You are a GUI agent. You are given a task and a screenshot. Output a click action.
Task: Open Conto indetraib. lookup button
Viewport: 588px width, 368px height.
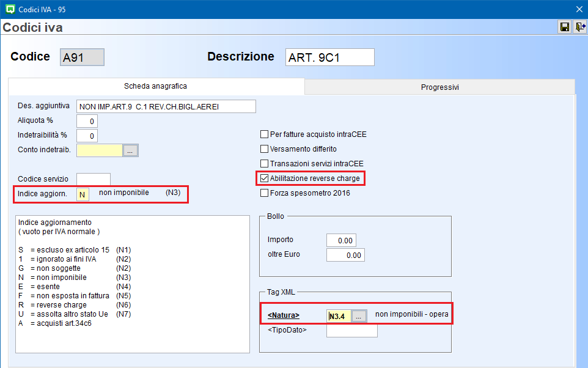click(x=131, y=150)
